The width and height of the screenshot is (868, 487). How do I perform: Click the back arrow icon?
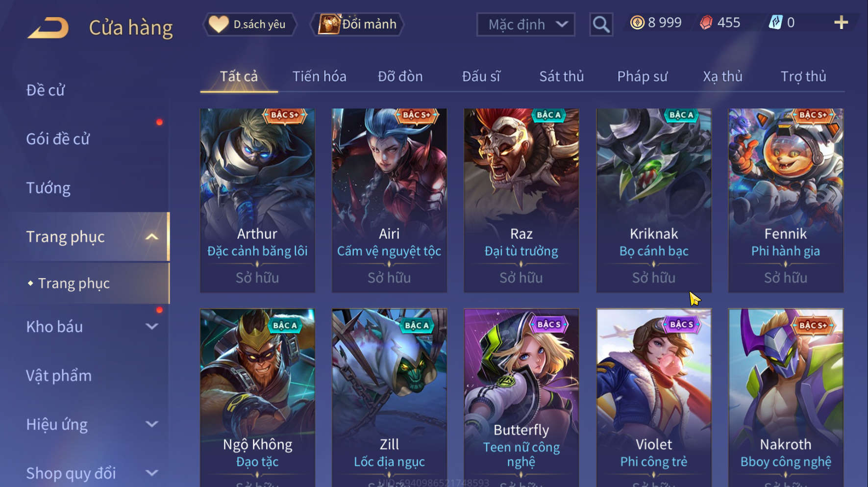48,27
